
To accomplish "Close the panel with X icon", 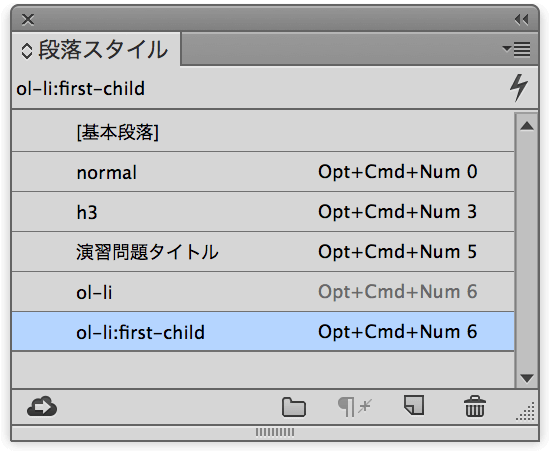I will tap(28, 20).
